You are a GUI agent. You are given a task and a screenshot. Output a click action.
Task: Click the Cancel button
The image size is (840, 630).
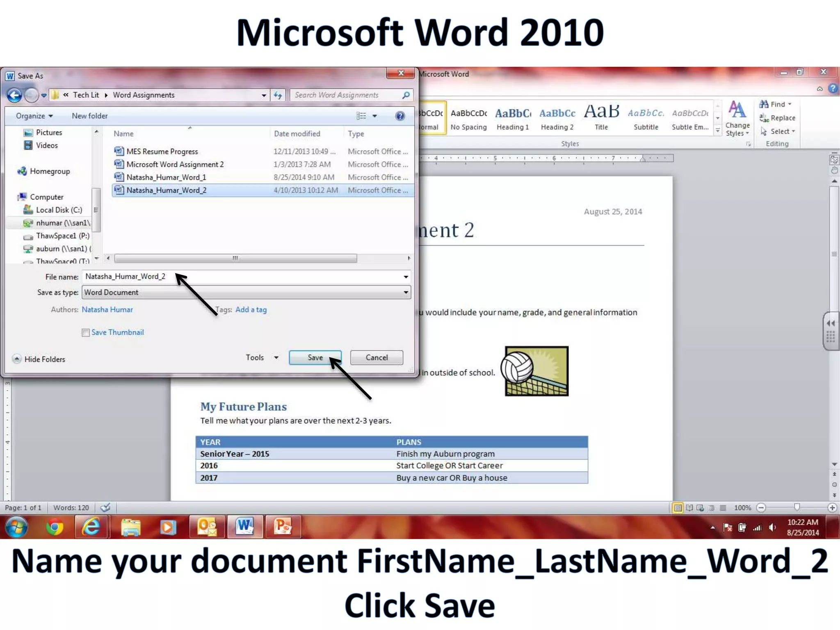tap(377, 358)
